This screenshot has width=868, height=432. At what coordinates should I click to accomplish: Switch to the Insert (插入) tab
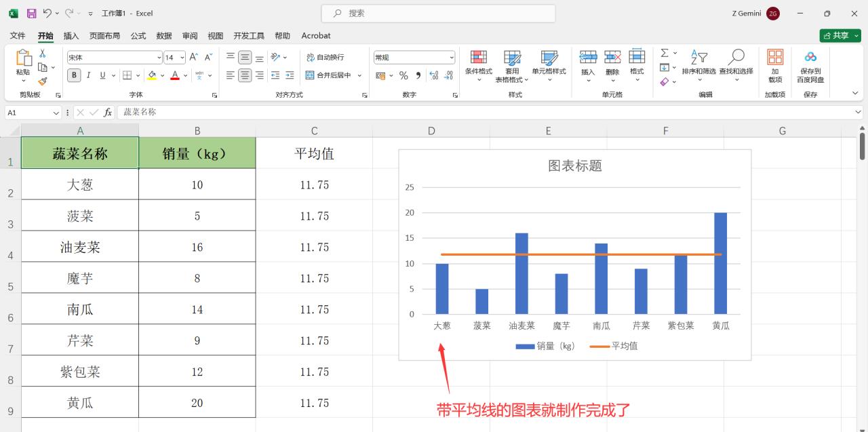(x=71, y=35)
